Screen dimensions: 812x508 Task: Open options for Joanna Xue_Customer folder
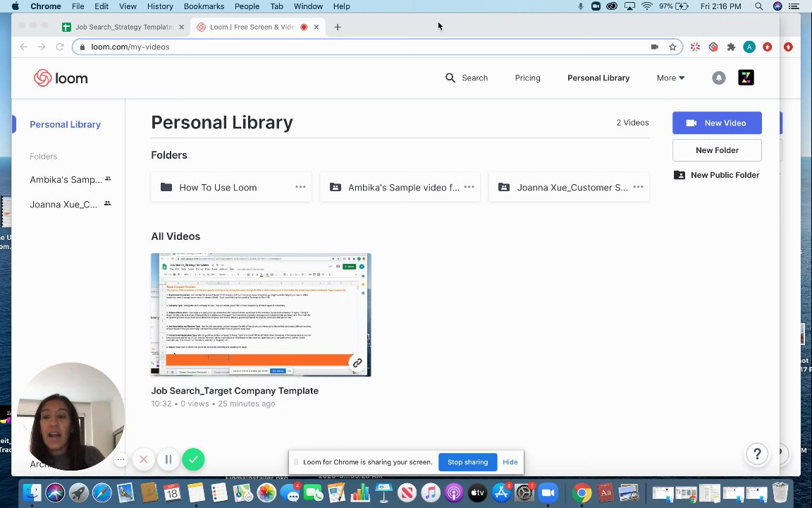coord(638,187)
